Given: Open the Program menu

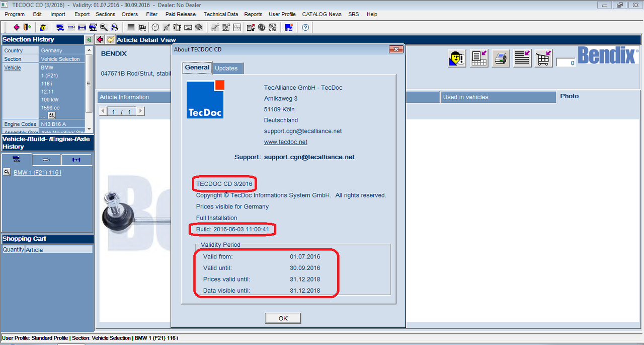Looking at the screenshot, I should pos(15,14).
